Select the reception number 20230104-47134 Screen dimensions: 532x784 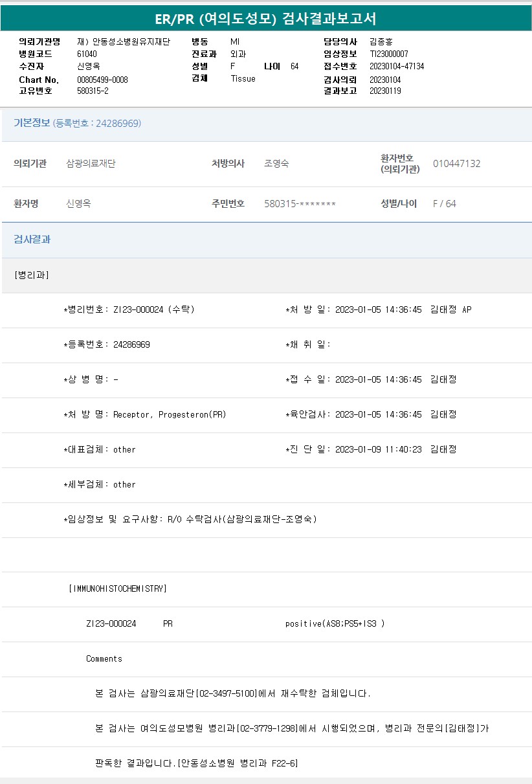(397, 66)
